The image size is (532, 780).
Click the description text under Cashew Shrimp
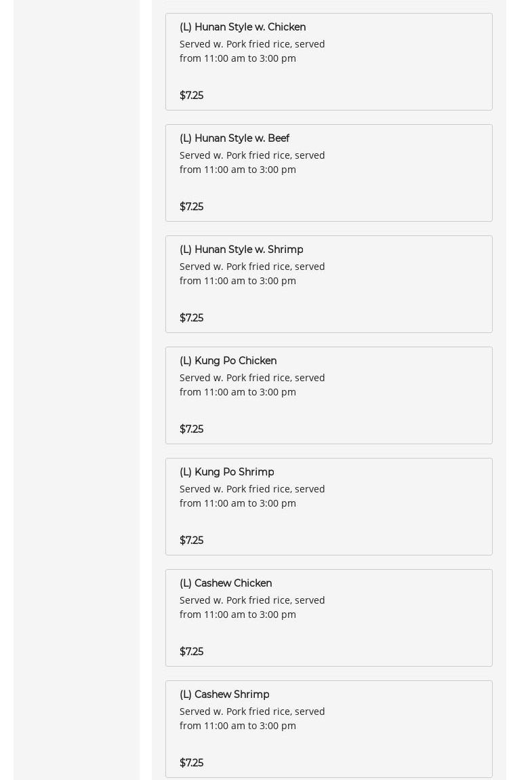tap(252, 718)
